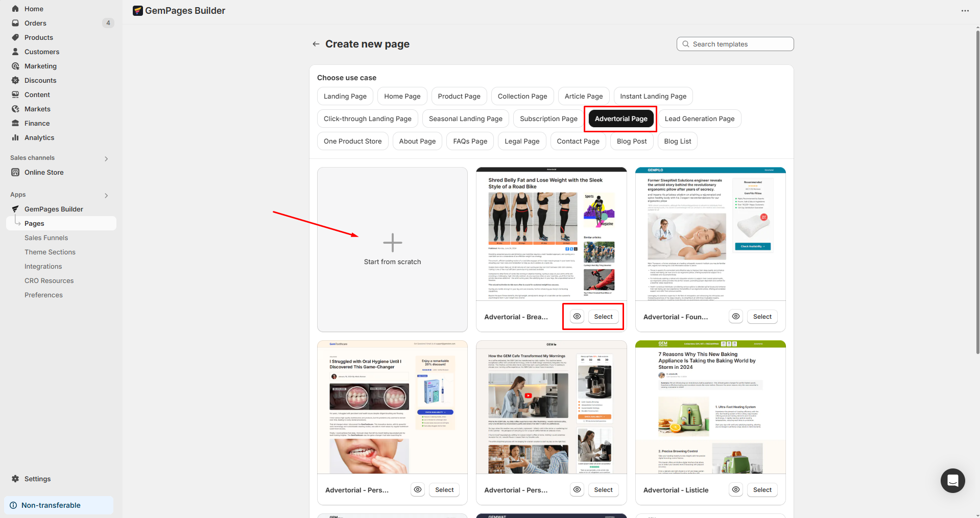Click Start from scratch

pos(392,249)
